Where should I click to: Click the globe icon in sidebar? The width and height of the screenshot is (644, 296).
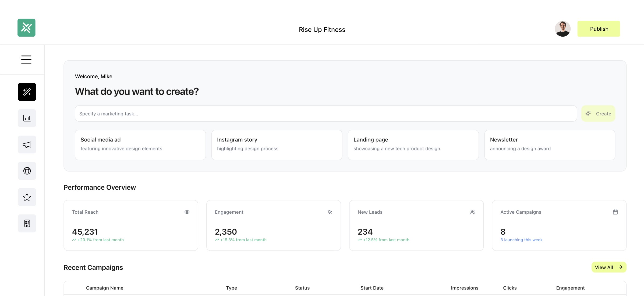click(27, 171)
